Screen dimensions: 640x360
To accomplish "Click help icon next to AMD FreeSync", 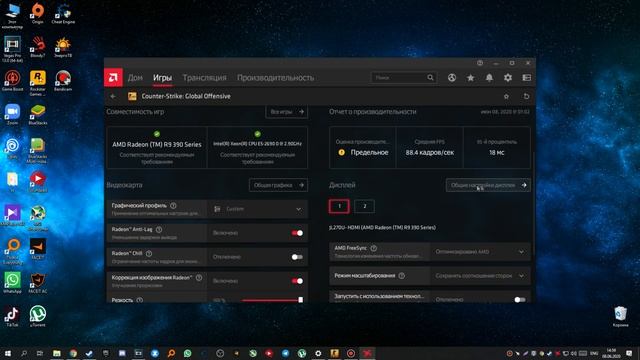I will point(373,248).
